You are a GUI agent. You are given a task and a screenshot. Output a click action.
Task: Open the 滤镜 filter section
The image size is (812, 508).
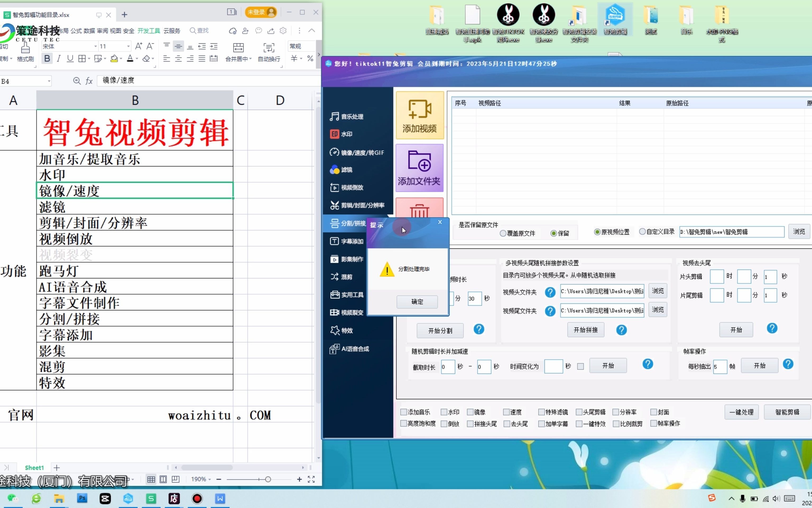341,170
